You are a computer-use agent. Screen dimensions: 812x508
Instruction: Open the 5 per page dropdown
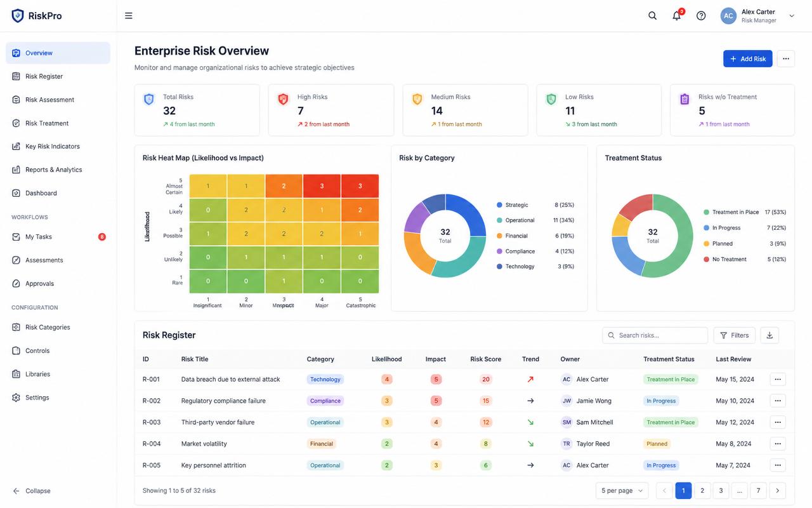(x=622, y=490)
